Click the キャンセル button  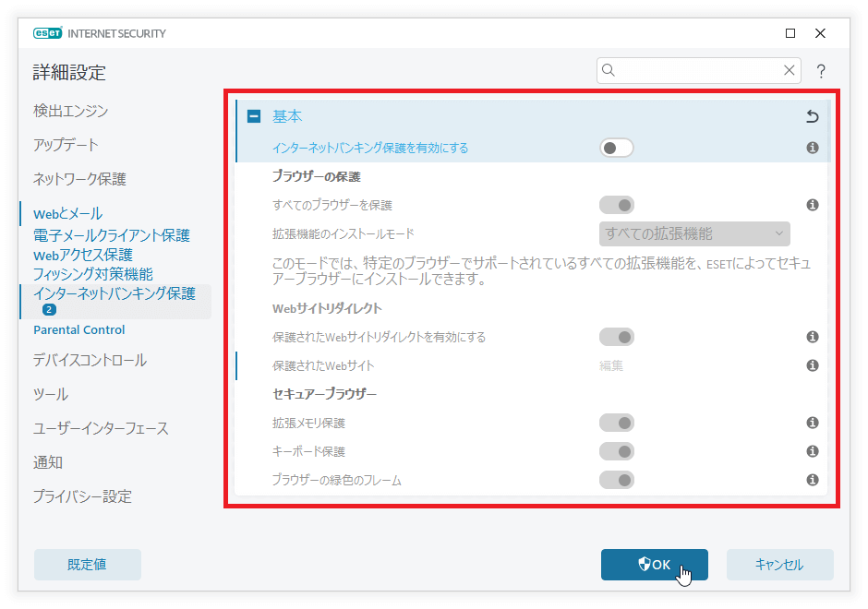click(x=779, y=565)
